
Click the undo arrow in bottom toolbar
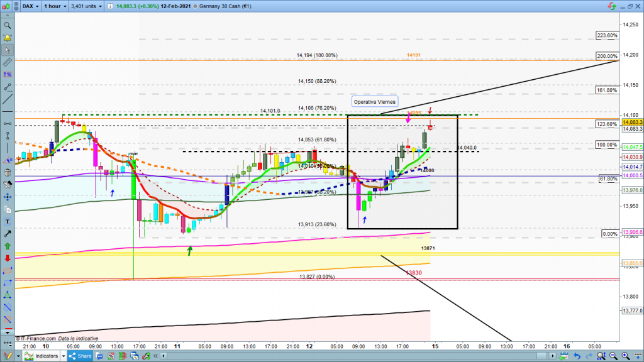[x=576, y=356]
